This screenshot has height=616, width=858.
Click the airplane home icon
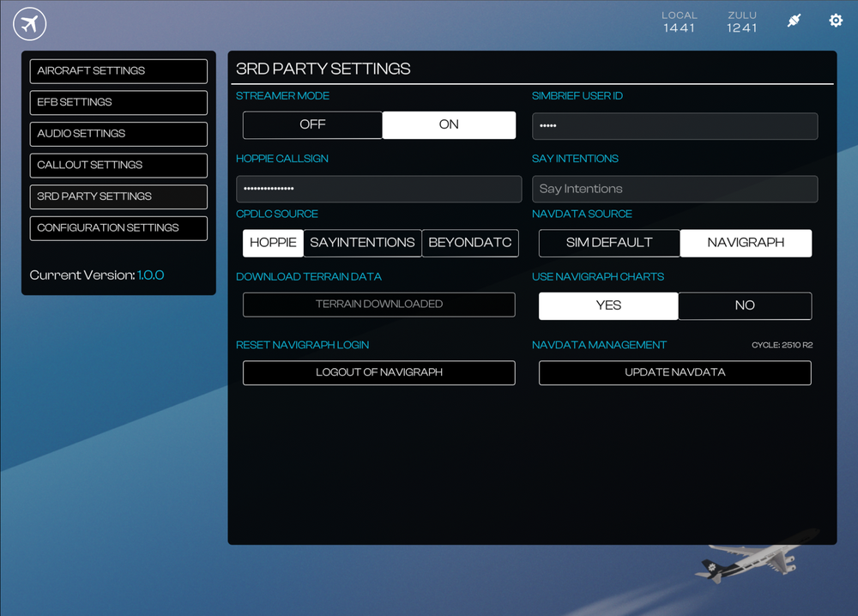click(x=30, y=24)
